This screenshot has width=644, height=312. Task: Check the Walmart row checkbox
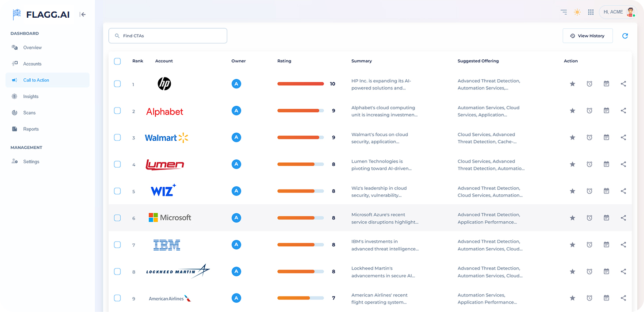(x=117, y=138)
